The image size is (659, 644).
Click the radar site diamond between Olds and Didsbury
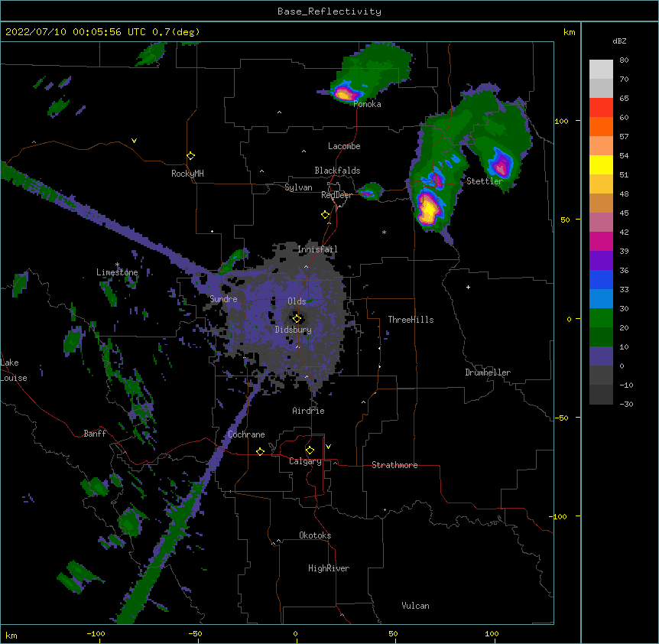pyautogui.click(x=297, y=319)
